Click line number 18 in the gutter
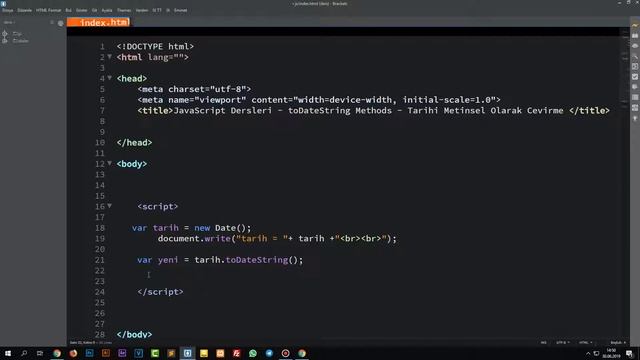The height and width of the screenshot is (360, 640). coord(100,228)
